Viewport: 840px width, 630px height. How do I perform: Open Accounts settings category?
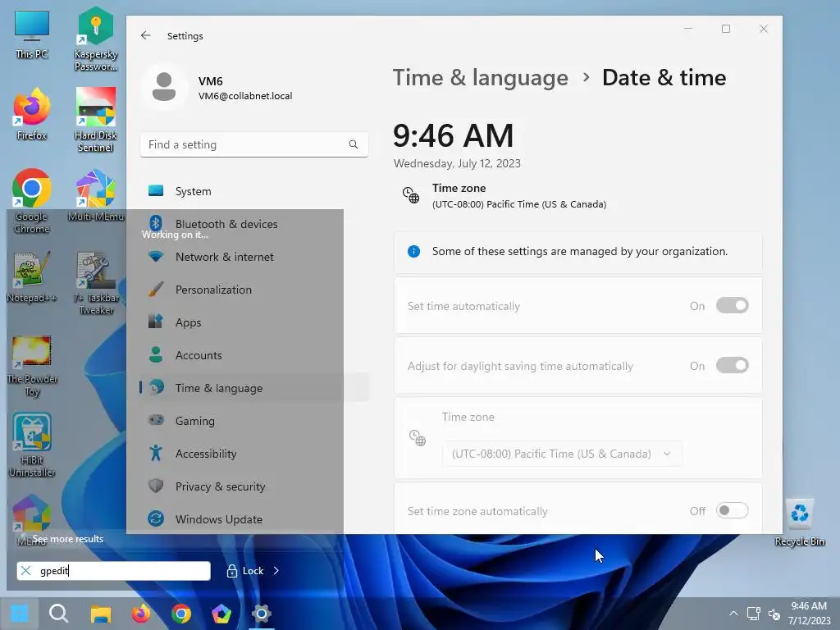click(254, 355)
